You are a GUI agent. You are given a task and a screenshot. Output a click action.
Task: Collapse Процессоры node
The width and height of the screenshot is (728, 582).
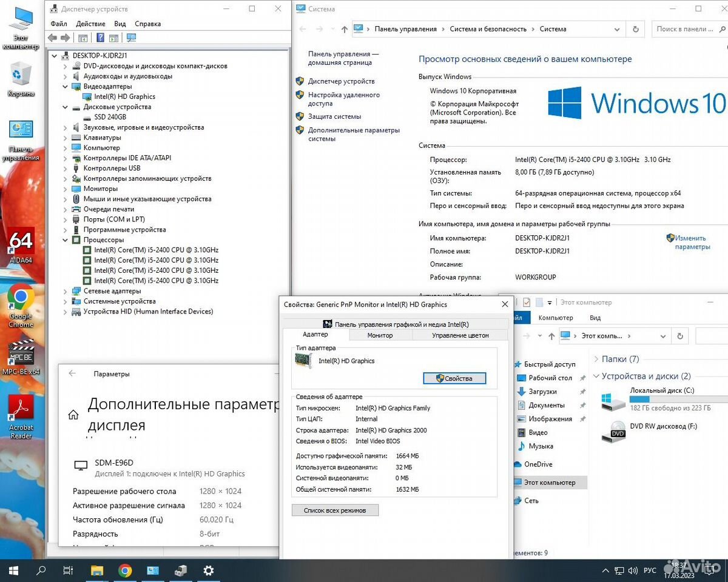pos(66,239)
